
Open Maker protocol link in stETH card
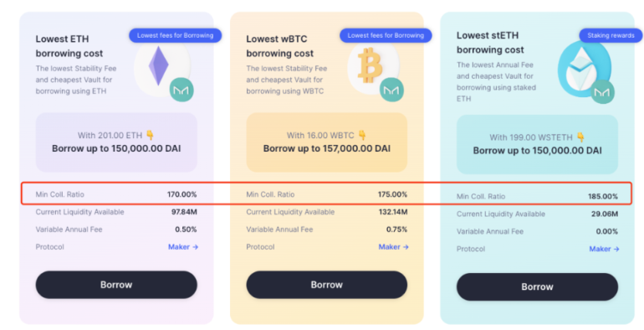(x=604, y=249)
